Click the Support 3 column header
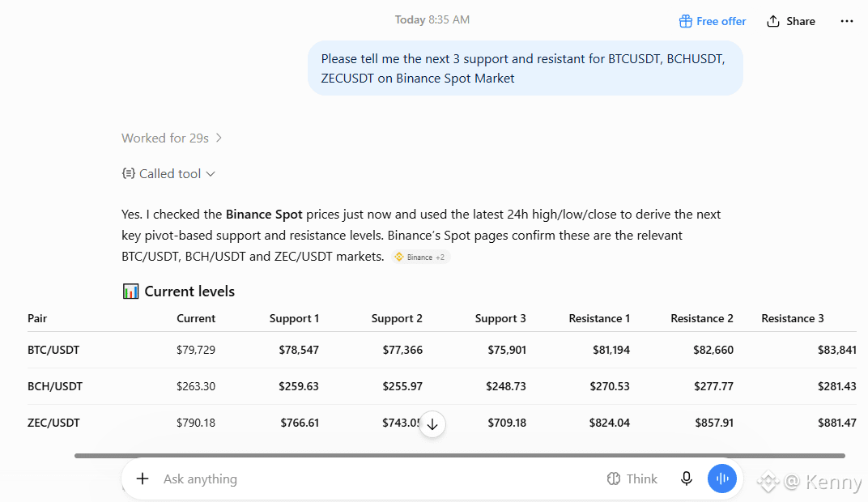Screen dimensions: 868x502 pos(500,318)
